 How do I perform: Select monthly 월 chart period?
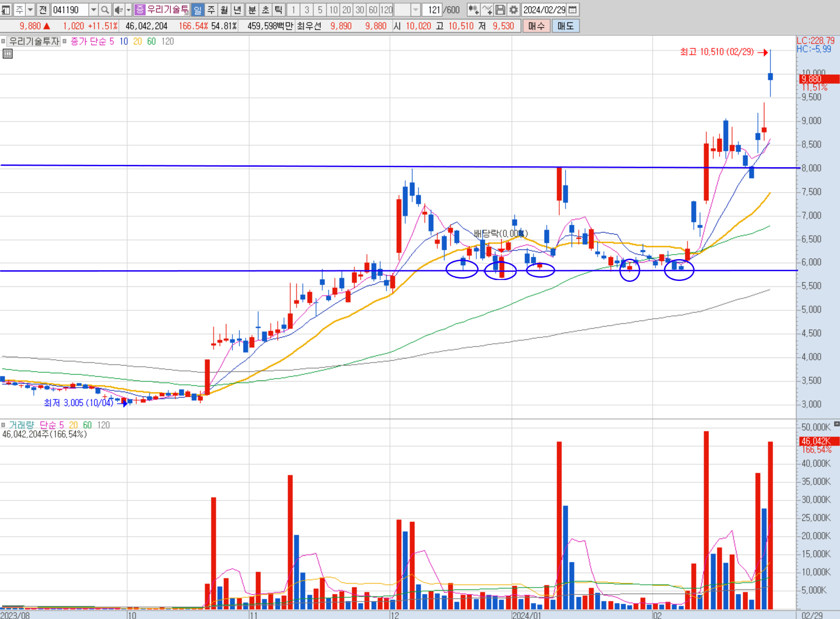(x=224, y=10)
